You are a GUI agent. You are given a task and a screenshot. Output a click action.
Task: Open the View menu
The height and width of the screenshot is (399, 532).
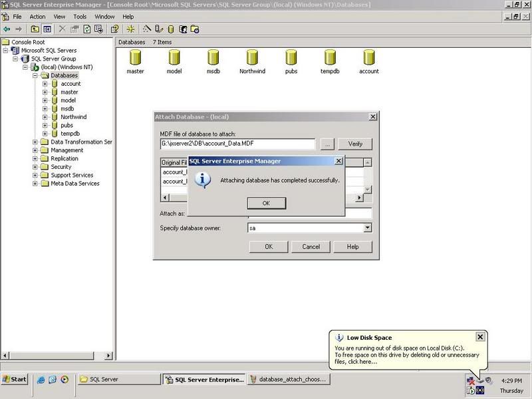click(59, 17)
